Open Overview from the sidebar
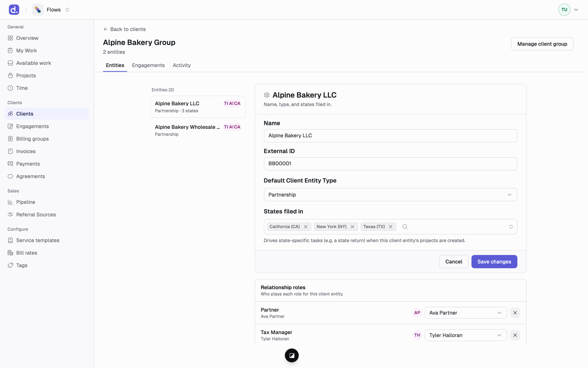This screenshot has height=368, width=588. tap(47, 38)
